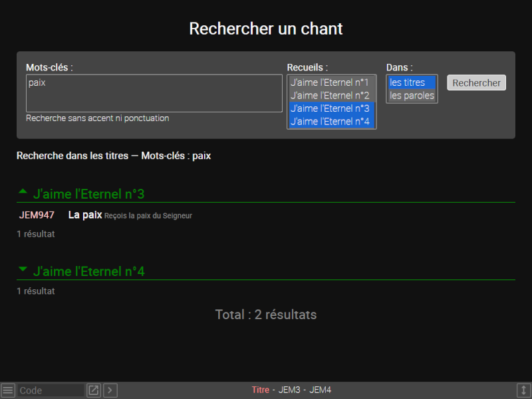Screen dimensions: 532x399
Task: Click the Code input field
Action: pos(51,390)
